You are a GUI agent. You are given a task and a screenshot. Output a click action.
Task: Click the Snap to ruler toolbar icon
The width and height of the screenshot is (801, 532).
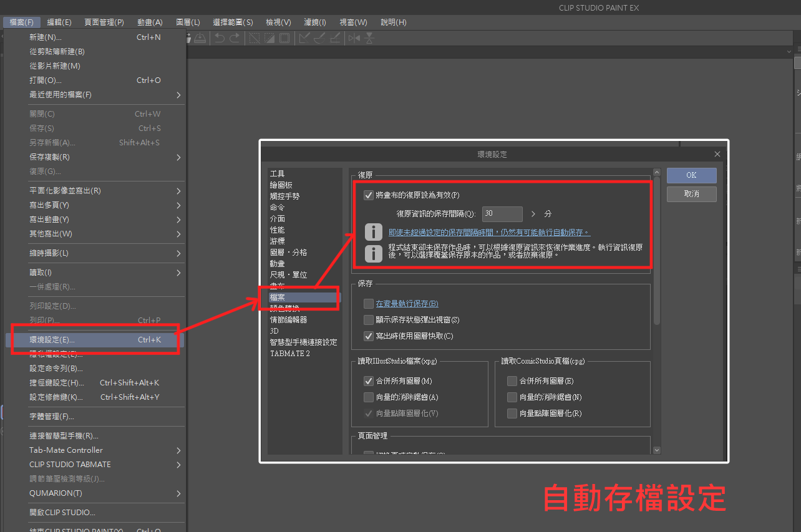304,38
